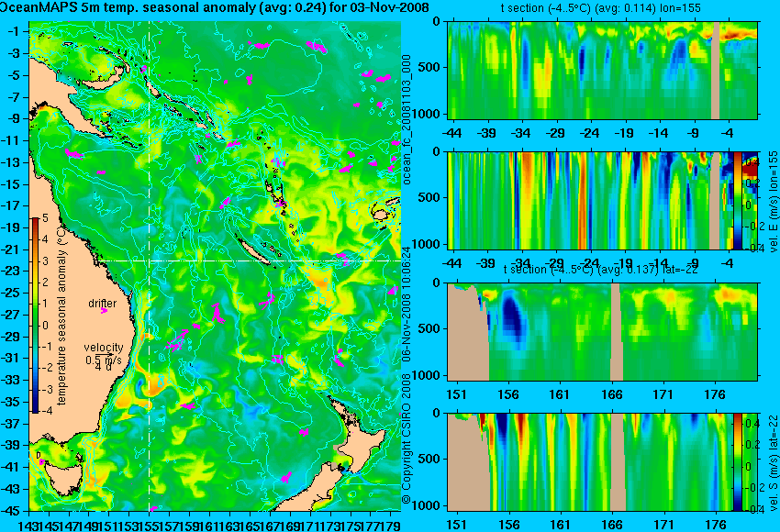The height and width of the screenshot is (532, 780).
Task: Click the '-23' latitude tick on the map
Action: [12, 271]
